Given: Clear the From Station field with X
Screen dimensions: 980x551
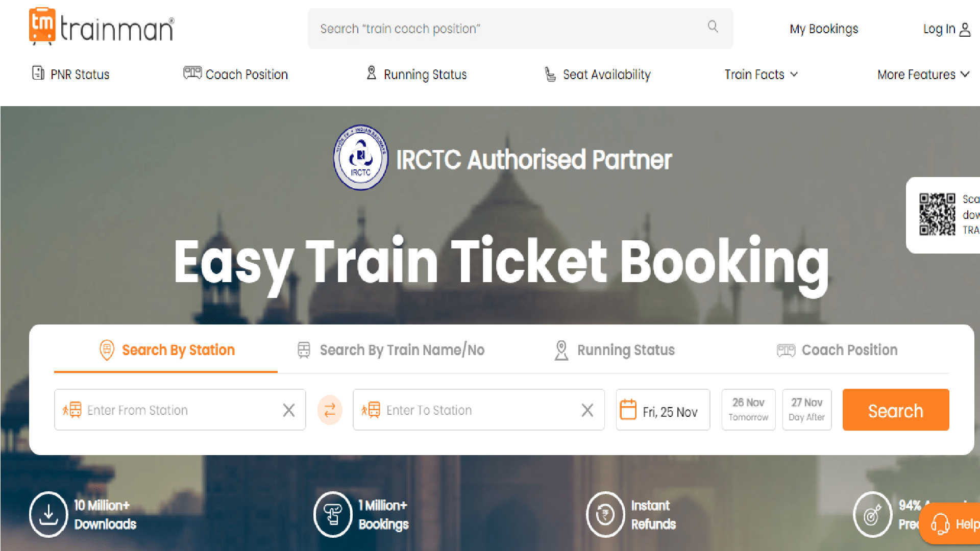Looking at the screenshot, I should [288, 410].
